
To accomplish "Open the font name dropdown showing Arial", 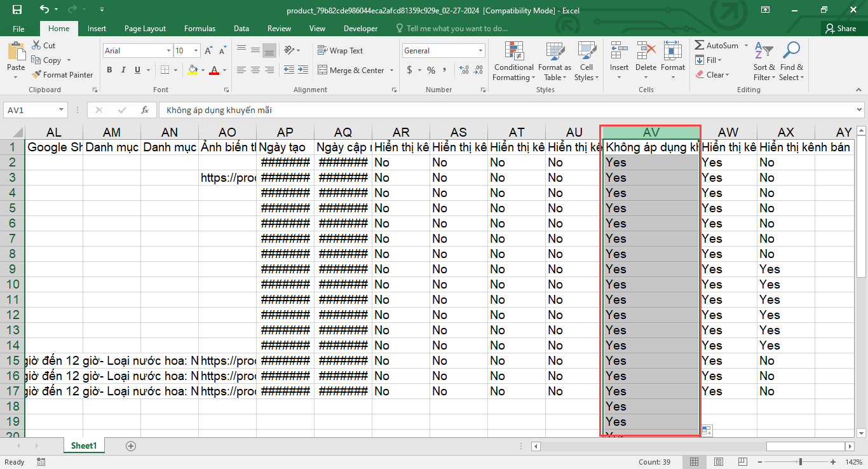I will coord(168,51).
